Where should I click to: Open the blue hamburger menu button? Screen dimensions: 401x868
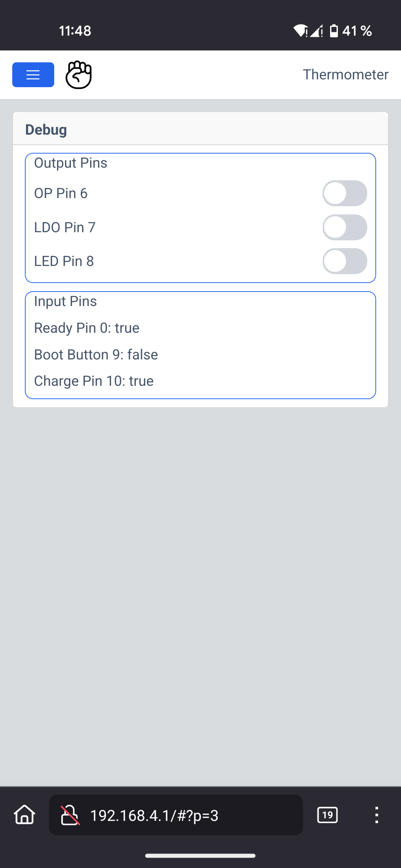(33, 75)
